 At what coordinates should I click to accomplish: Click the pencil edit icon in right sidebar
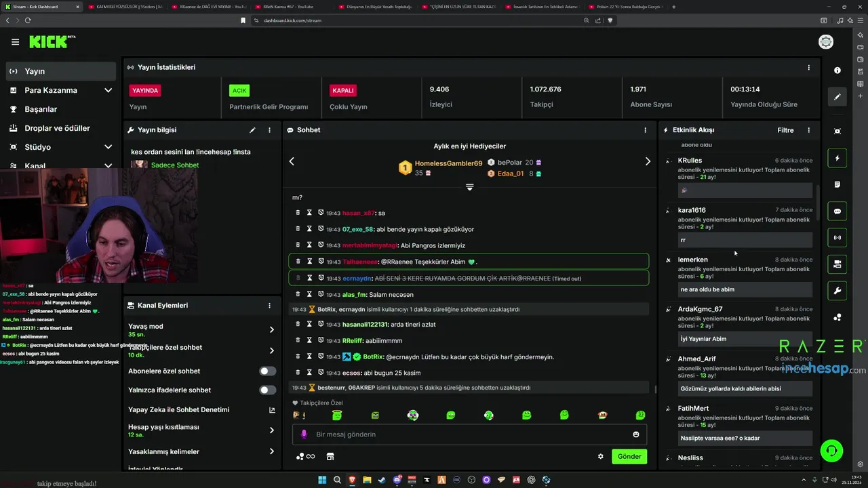click(x=837, y=97)
